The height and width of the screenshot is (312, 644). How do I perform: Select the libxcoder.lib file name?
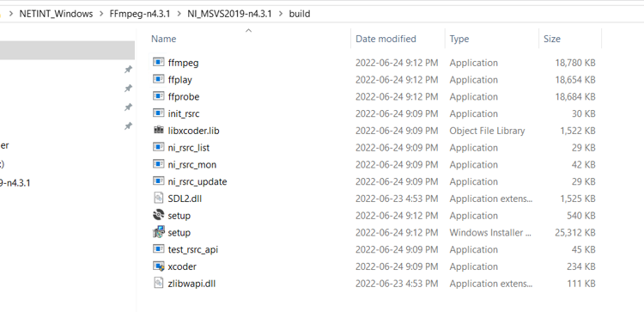click(x=193, y=131)
